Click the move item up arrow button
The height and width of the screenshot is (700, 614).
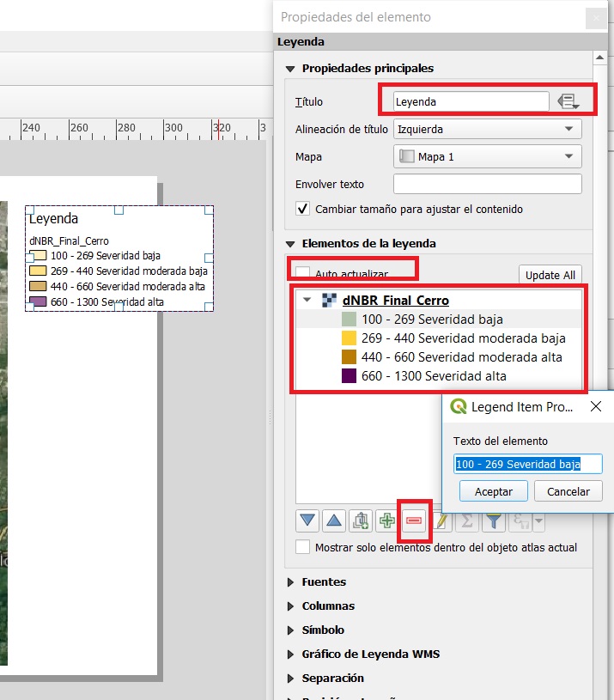tap(334, 520)
